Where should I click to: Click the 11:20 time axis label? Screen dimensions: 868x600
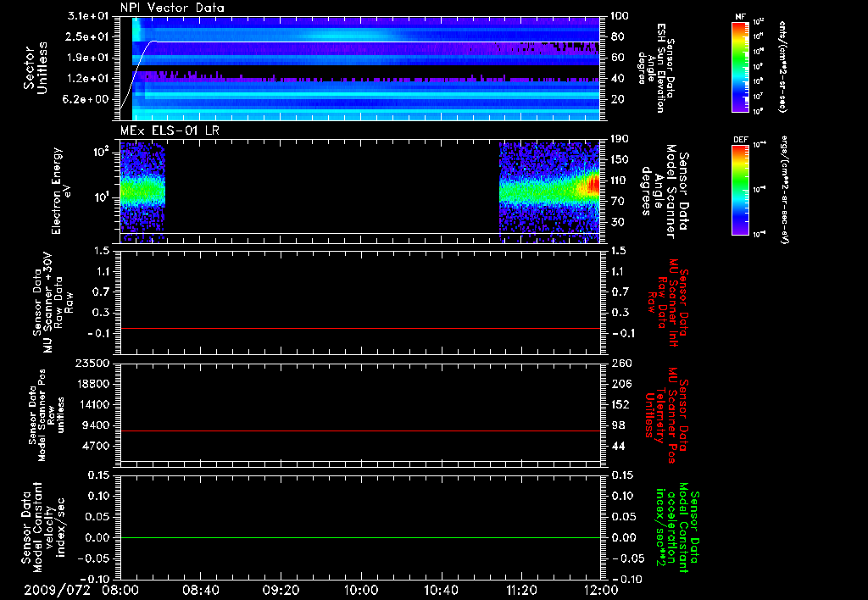(x=520, y=588)
